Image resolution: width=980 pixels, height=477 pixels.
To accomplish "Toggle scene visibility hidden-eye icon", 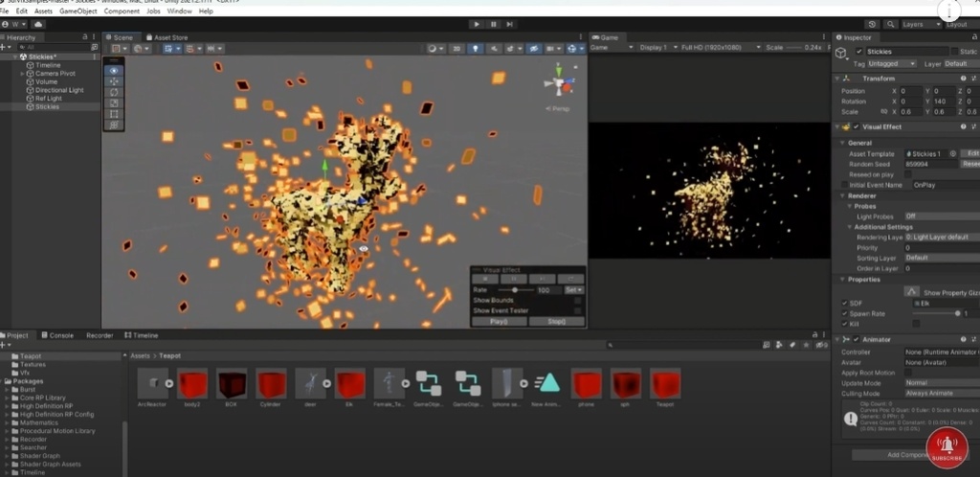I will [x=533, y=49].
